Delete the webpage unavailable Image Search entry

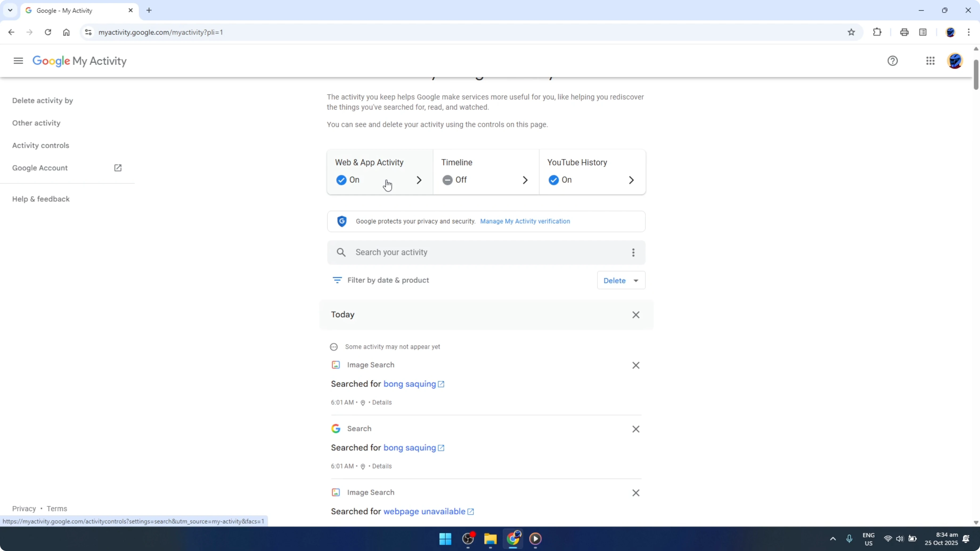(x=636, y=493)
